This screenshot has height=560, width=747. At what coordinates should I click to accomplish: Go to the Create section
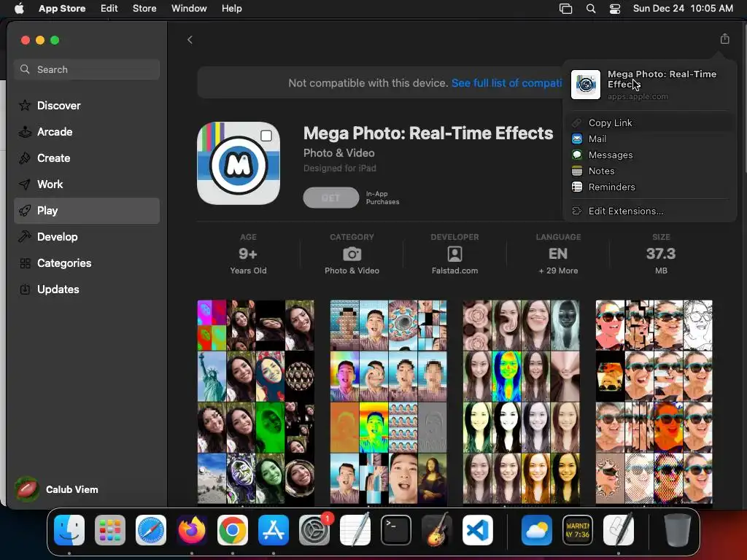tap(87, 158)
